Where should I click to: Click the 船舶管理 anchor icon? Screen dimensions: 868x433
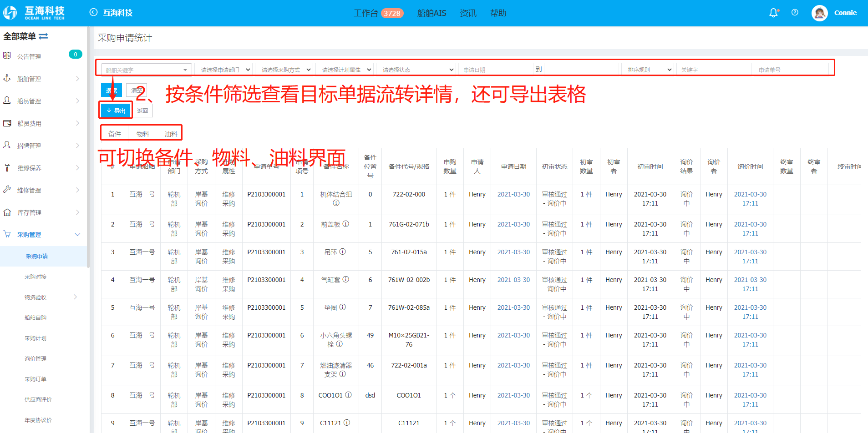pos(7,78)
